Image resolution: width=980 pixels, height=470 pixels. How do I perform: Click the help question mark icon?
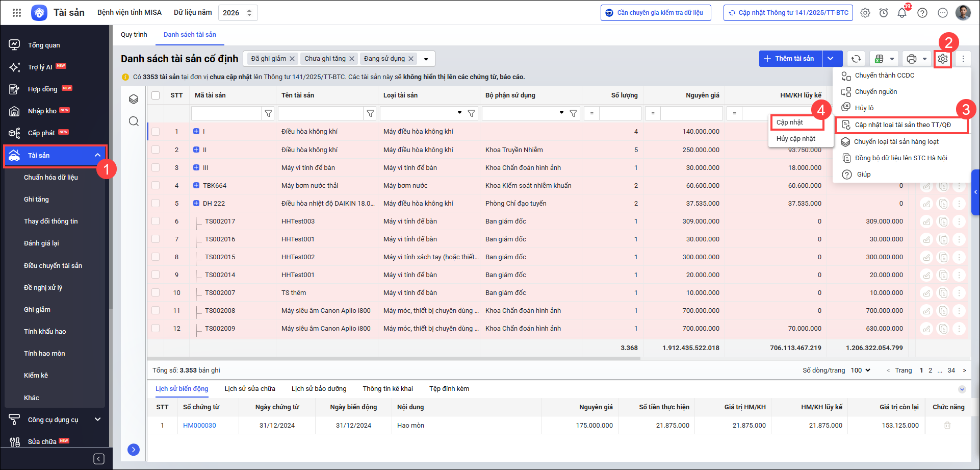pyautogui.click(x=922, y=13)
